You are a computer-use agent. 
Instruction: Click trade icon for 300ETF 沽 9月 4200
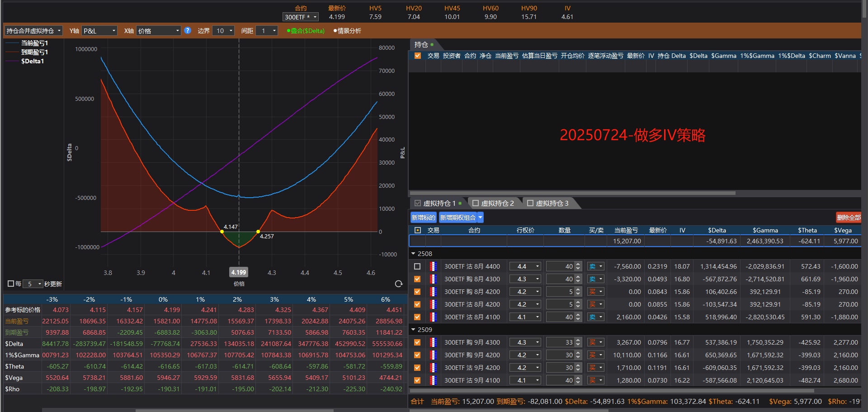tap(433, 368)
